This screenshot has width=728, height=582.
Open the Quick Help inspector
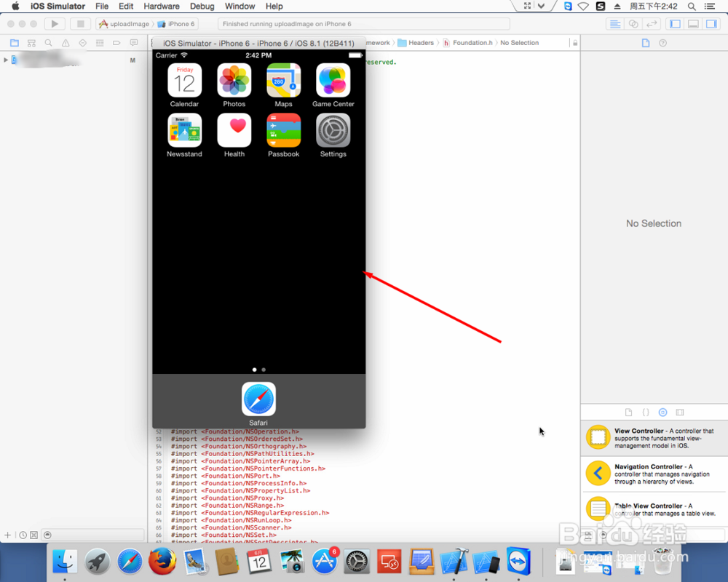662,42
